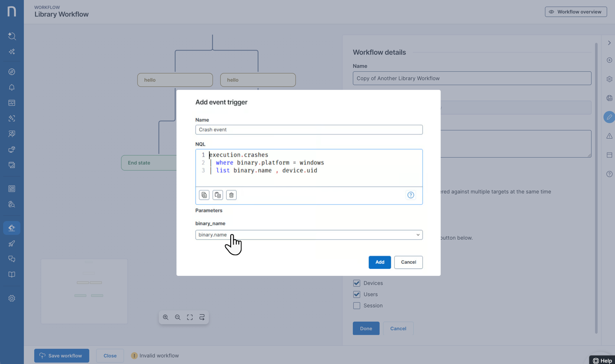
Task: Zoom out on the workflow canvas
Action: coord(178,317)
